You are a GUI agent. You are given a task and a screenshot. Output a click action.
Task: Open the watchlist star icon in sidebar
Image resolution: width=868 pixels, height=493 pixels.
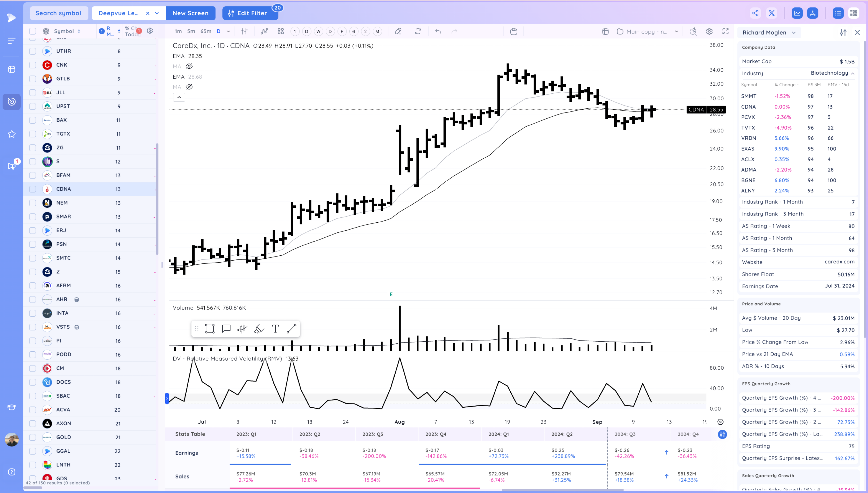(12, 134)
